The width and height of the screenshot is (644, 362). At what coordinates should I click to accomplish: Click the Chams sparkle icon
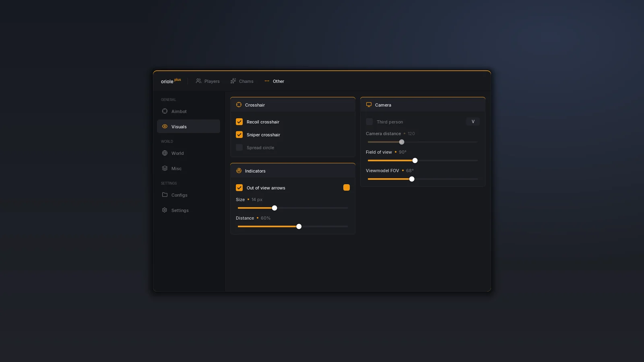[x=233, y=81]
